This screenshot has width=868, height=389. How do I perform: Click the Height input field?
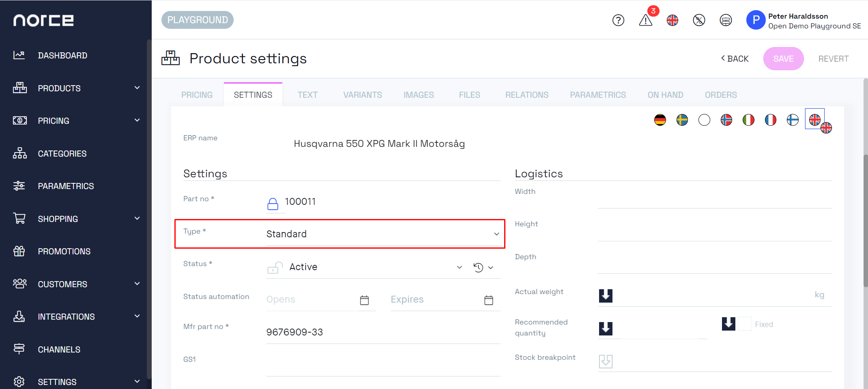[x=714, y=230]
